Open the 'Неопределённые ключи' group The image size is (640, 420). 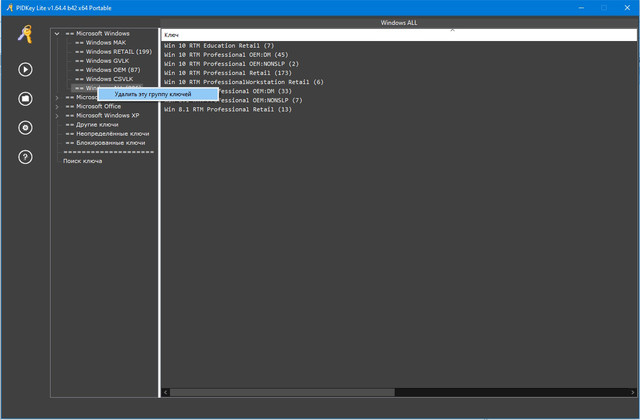click(107, 133)
